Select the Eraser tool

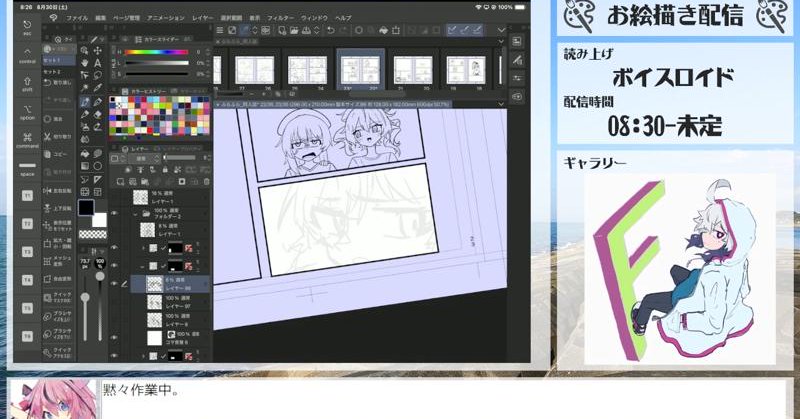click(x=97, y=115)
